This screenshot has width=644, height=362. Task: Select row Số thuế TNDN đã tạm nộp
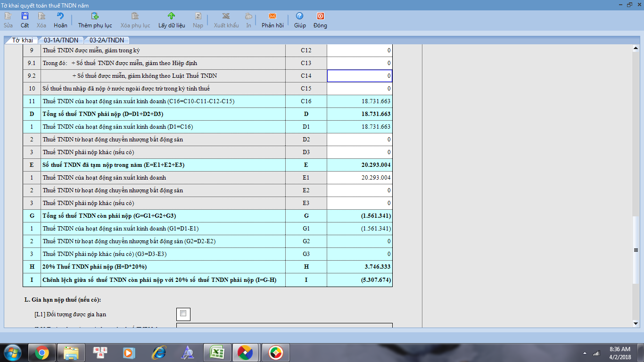[207, 165]
